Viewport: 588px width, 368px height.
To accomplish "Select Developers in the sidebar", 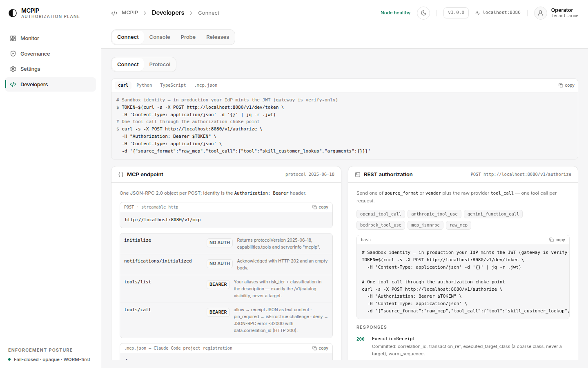I will 50,85.
